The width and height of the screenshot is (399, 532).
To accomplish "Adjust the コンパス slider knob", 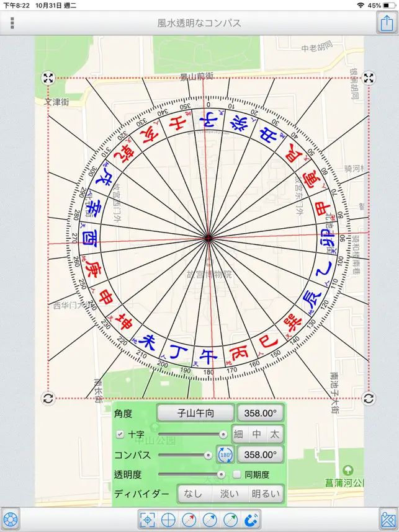I will coord(208,455).
